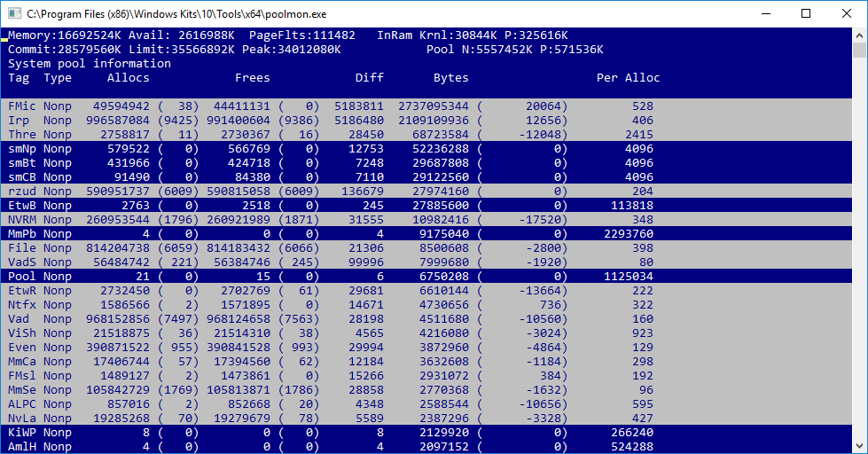This screenshot has width=868, height=454.
Task: Click the Tag column header
Action: pyautogui.click(x=19, y=77)
